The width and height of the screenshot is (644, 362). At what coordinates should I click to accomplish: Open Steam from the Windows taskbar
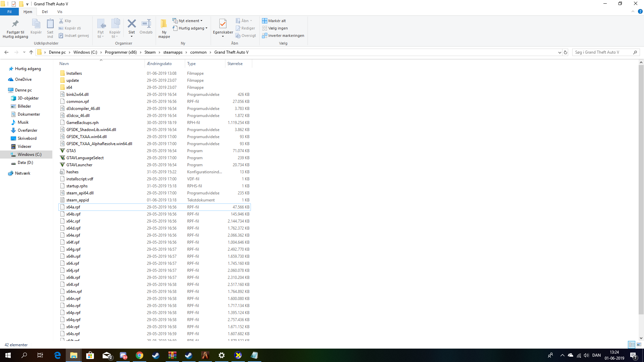pyautogui.click(x=156, y=355)
